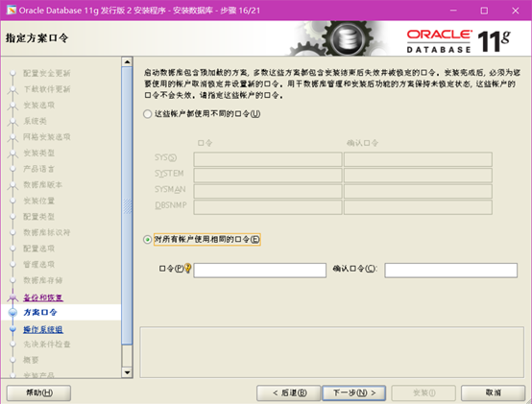The width and height of the screenshot is (532, 404).
Task: Maximize the Oracle installer window
Action: point(484,11)
